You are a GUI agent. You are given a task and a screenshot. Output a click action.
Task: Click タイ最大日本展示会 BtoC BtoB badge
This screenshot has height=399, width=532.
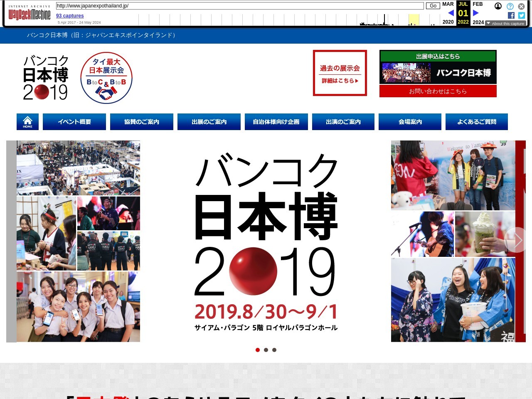(106, 78)
